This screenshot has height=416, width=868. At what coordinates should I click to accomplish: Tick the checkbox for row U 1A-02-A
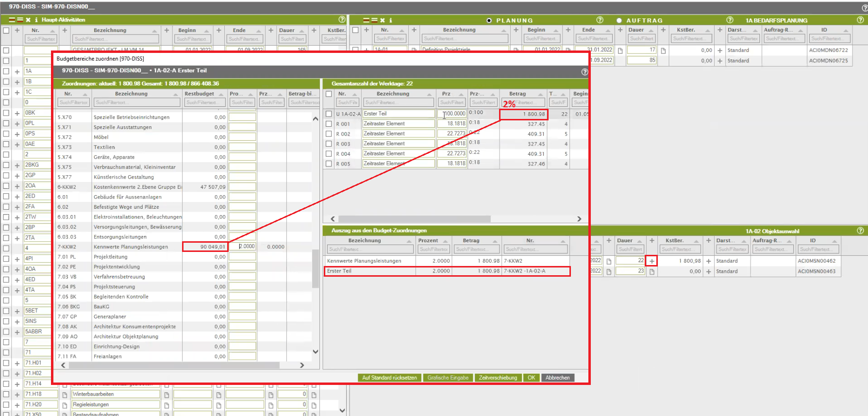[x=329, y=114]
